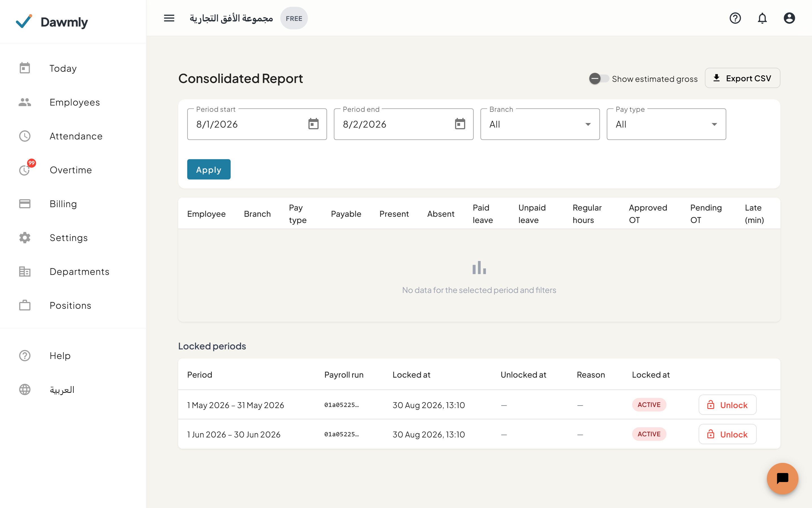Screen dimensions: 812x508
Task: Open Billing section
Action: tap(73, 204)
